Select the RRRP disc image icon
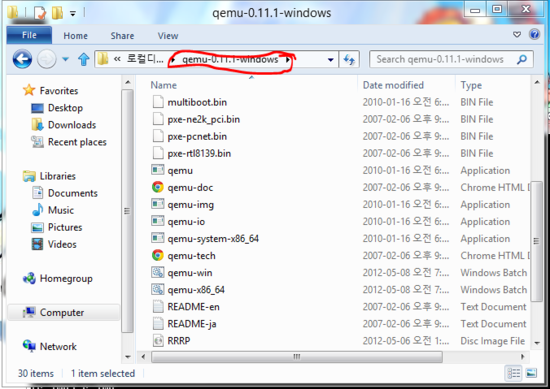 point(158,340)
